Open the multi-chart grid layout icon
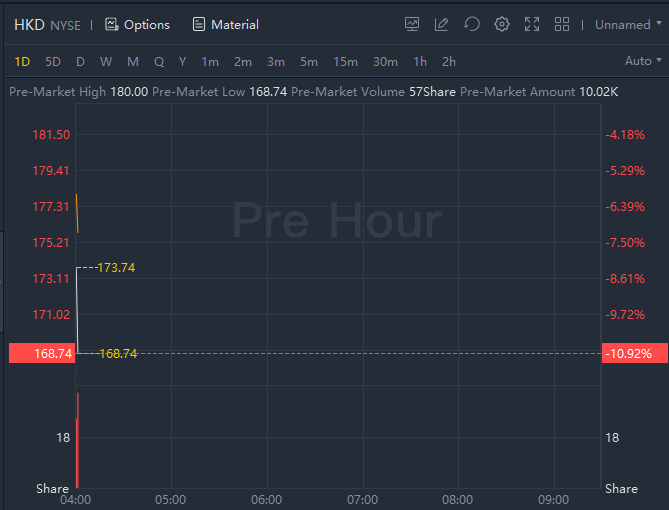 [x=562, y=24]
